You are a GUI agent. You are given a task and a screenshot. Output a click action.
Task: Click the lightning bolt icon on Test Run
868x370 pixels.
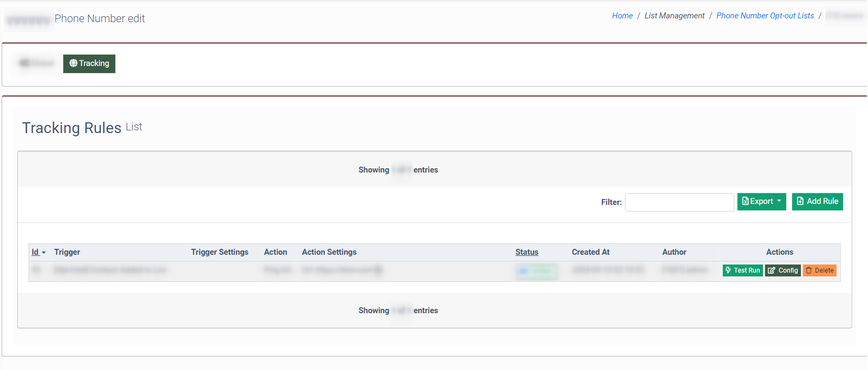pyautogui.click(x=728, y=270)
